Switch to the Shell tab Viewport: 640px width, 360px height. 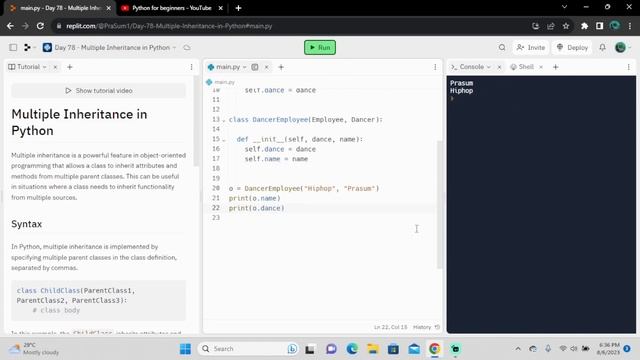(x=522, y=67)
